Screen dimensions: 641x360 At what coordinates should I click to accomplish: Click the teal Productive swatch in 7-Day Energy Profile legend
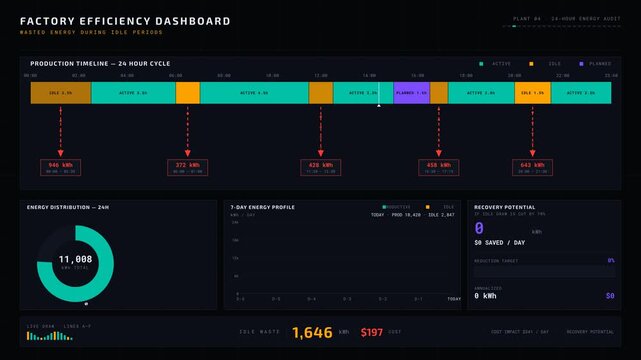point(384,207)
